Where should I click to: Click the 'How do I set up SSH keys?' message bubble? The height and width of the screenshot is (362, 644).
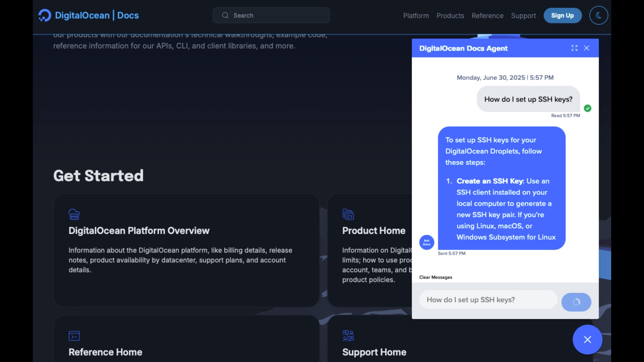click(528, 99)
